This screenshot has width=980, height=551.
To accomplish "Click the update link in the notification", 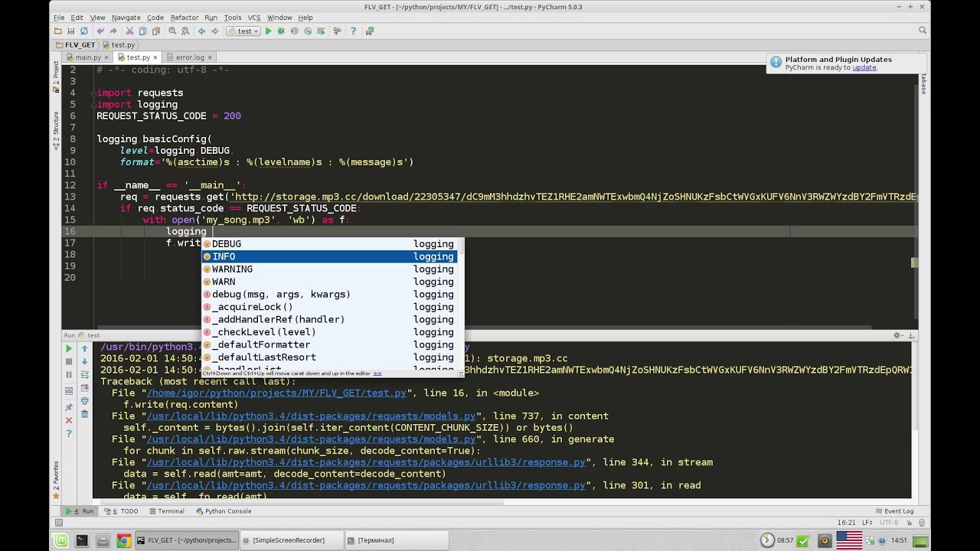I will pyautogui.click(x=864, y=67).
